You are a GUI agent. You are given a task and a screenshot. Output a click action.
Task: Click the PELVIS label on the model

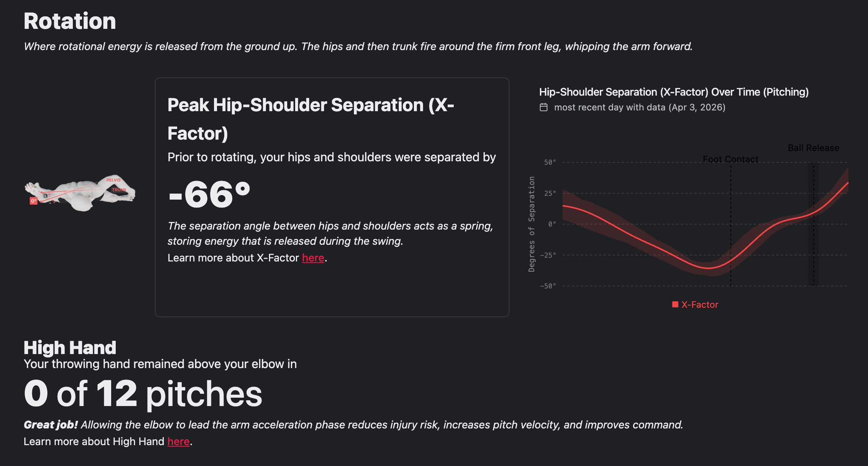(x=113, y=180)
